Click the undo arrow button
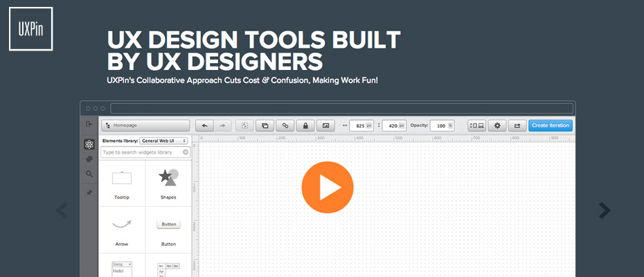This screenshot has height=277, width=644. point(204,125)
